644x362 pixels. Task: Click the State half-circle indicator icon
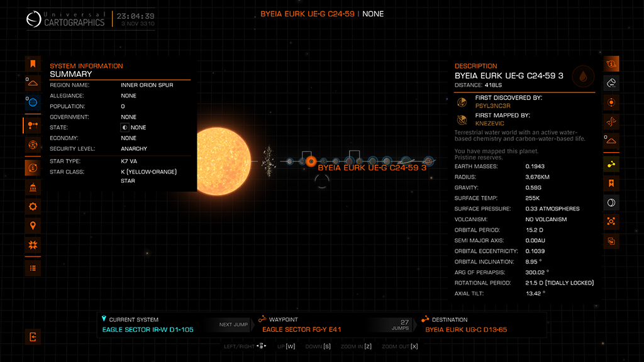tap(125, 128)
